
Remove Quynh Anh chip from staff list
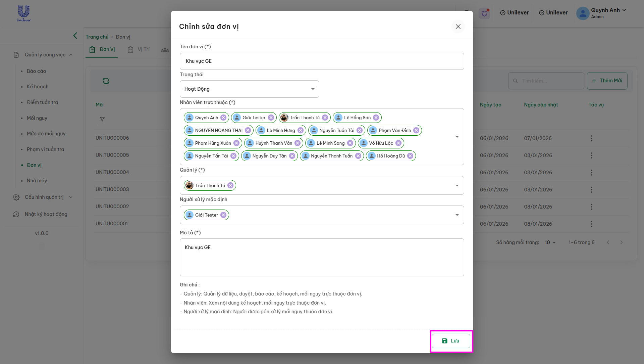[x=223, y=118]
